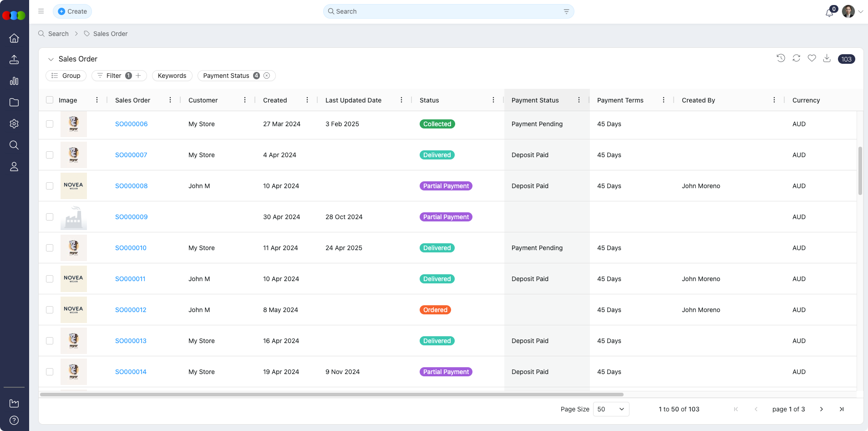Screen dimensions: 868x431
Task: Open history via the clock icon
Action: pos(781,58)
